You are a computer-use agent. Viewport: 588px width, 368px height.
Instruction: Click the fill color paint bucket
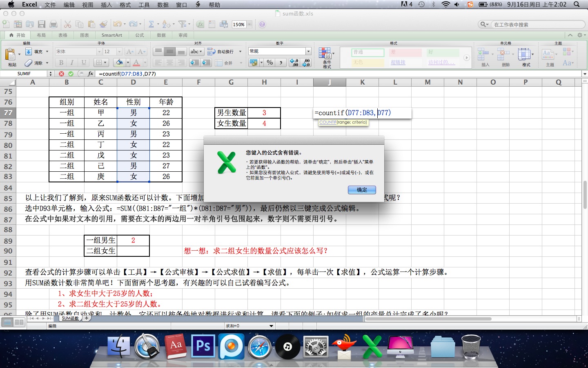click(119, 63)
